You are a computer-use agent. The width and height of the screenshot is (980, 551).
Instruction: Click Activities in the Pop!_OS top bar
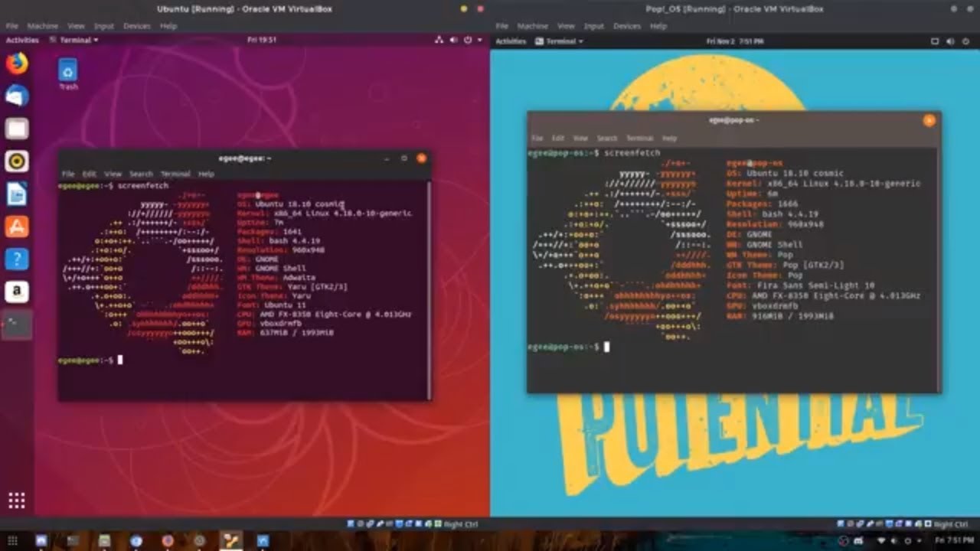point(511,41)
